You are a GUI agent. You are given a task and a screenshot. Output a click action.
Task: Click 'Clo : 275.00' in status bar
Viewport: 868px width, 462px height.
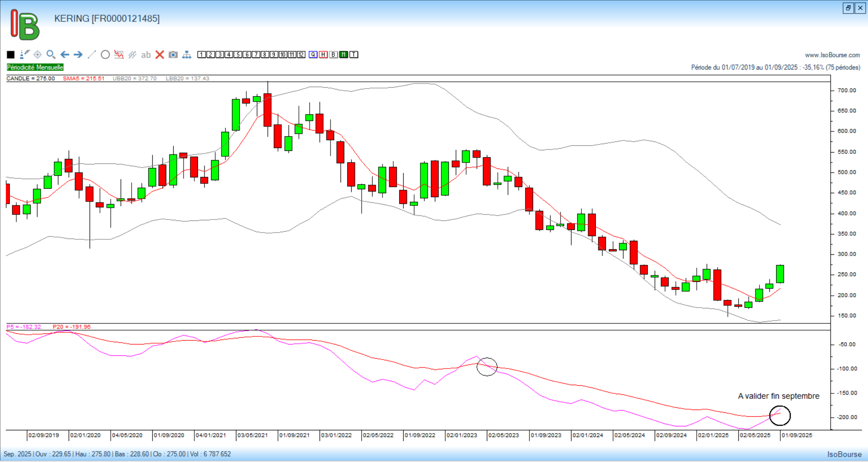[169, 454]
